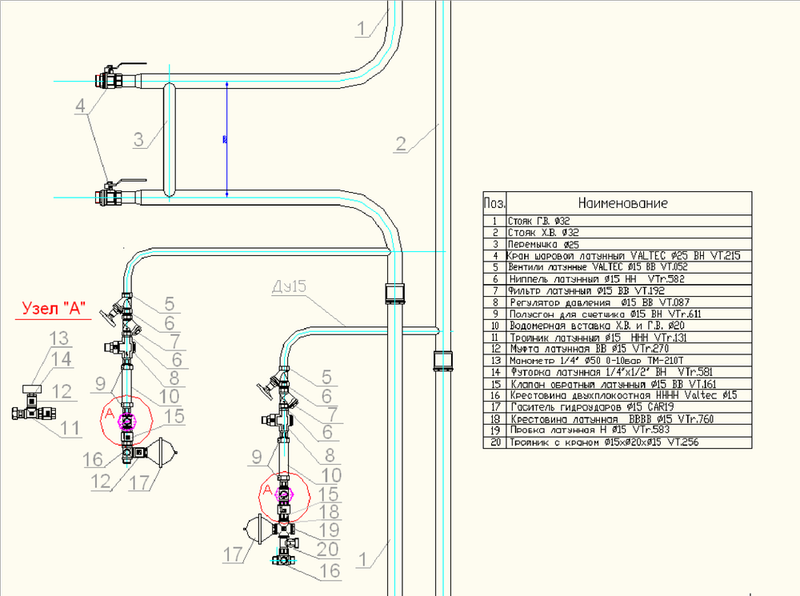800x596 pixels.
Task: Select the black pipe coupling on riser 1
Action: tap(393, 293)
